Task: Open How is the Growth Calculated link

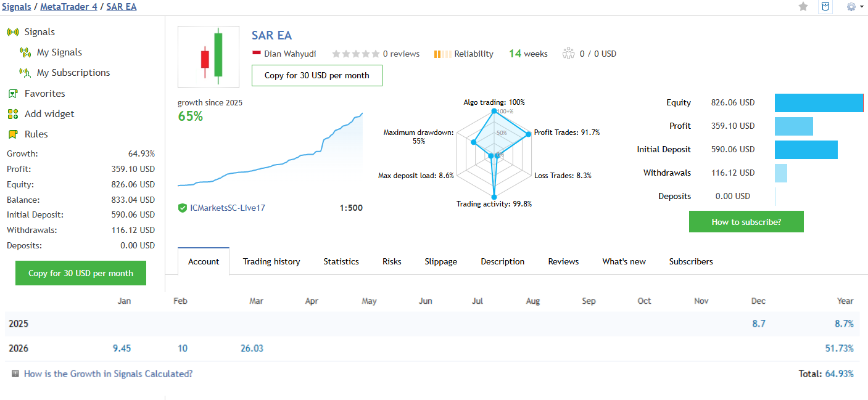Action: [x=108, y=373]
